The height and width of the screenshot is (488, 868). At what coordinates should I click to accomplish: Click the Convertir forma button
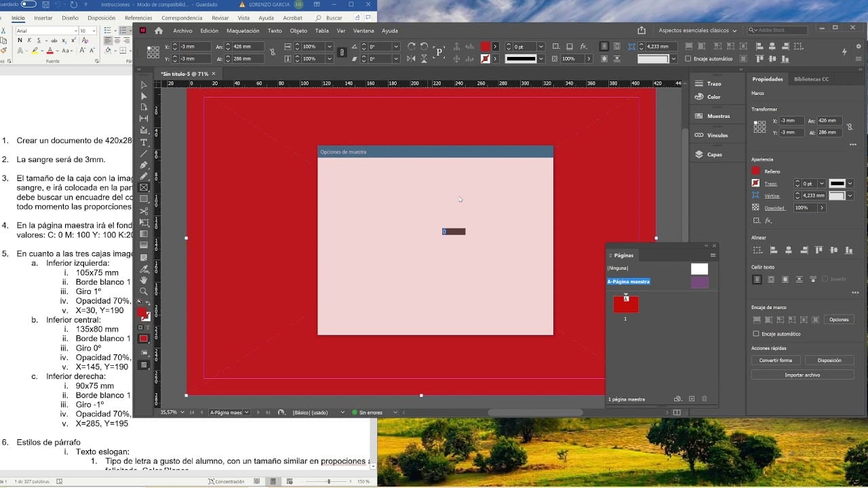click(776, 361)
